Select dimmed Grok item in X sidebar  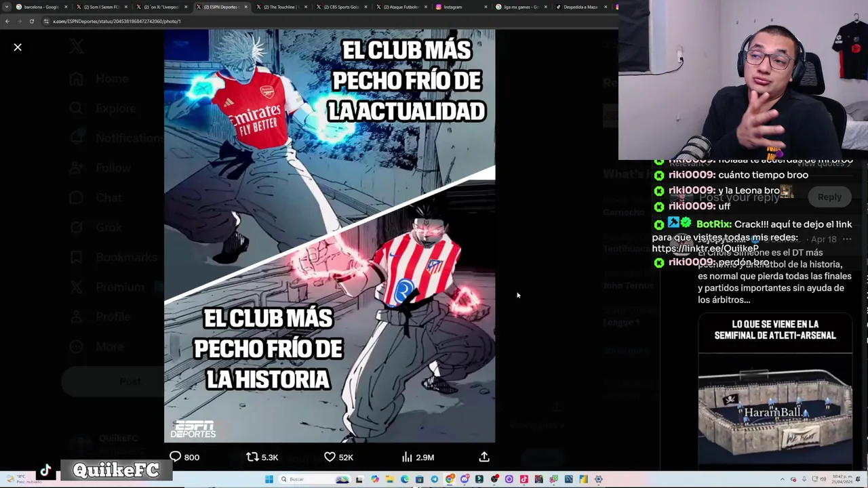click(96, 228)
